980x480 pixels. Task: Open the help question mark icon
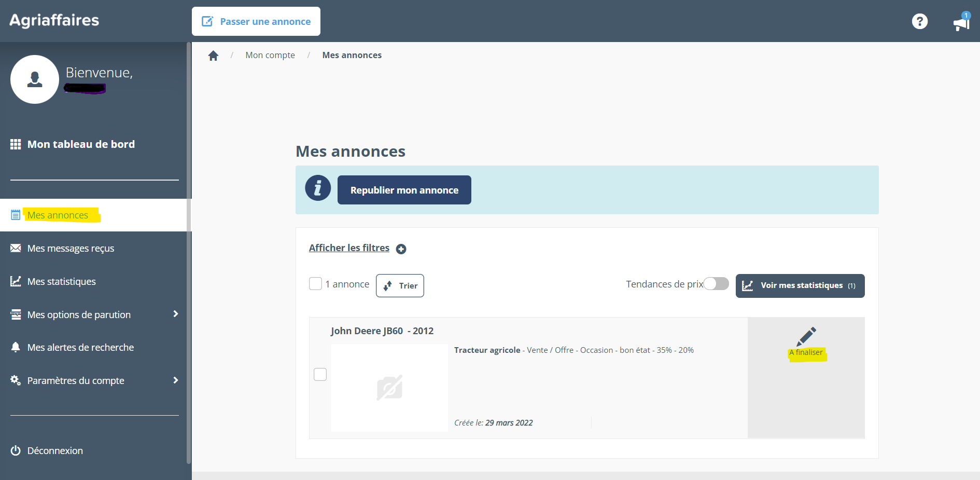pos(919,21)
